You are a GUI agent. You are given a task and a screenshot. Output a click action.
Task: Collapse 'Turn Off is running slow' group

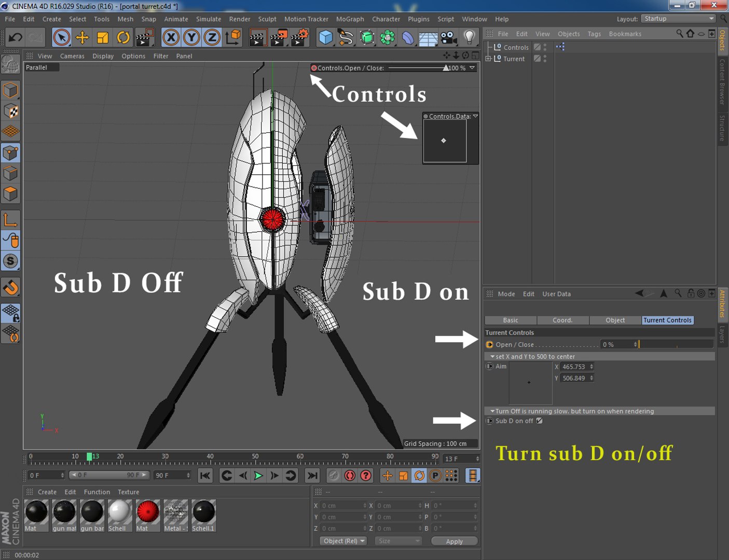[492, 411]
